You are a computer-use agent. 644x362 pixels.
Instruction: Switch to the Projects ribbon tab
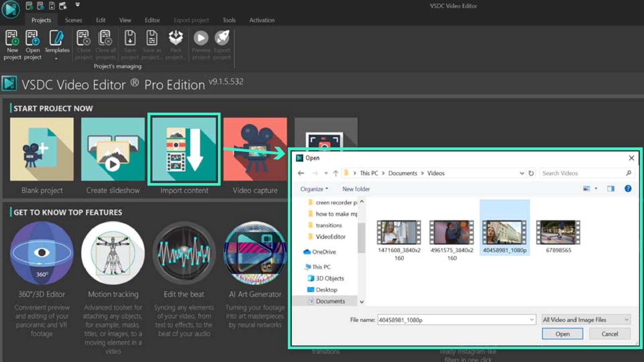tap(41, 20)
